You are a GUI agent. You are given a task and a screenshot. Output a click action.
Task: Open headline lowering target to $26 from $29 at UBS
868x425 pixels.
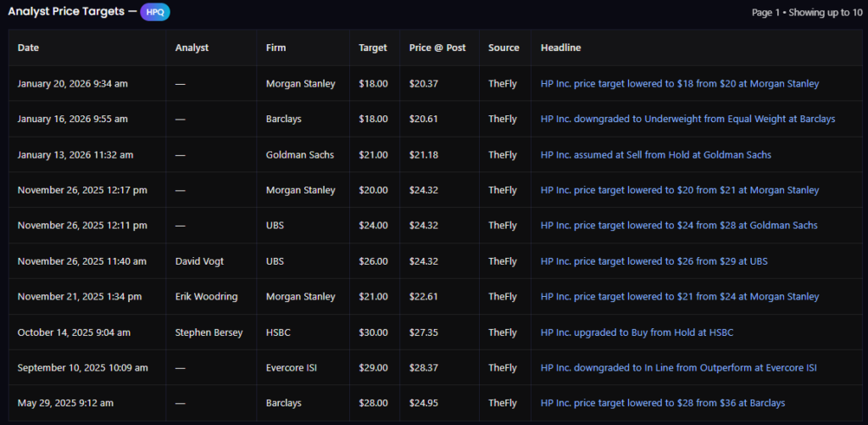click(x=654, y=261)
